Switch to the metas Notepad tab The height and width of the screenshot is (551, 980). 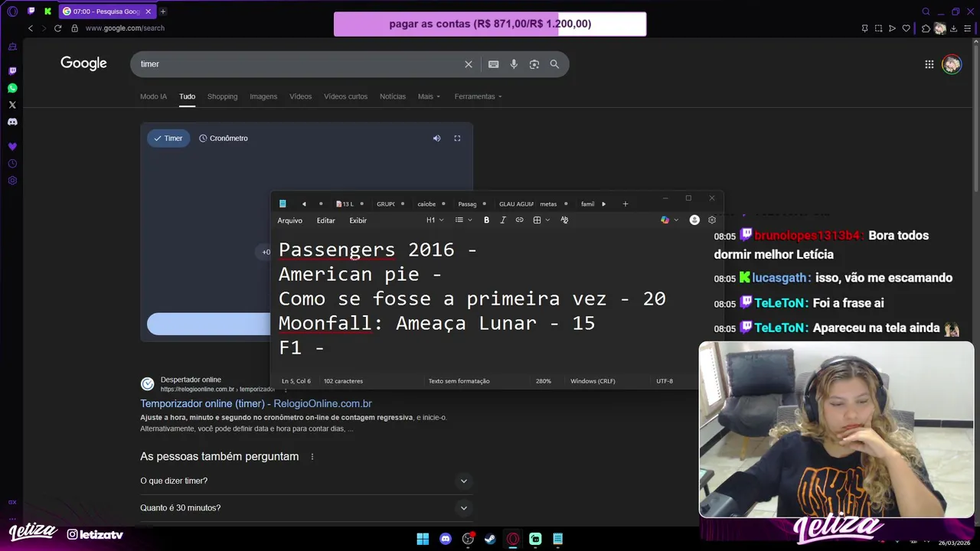point(548,204)
